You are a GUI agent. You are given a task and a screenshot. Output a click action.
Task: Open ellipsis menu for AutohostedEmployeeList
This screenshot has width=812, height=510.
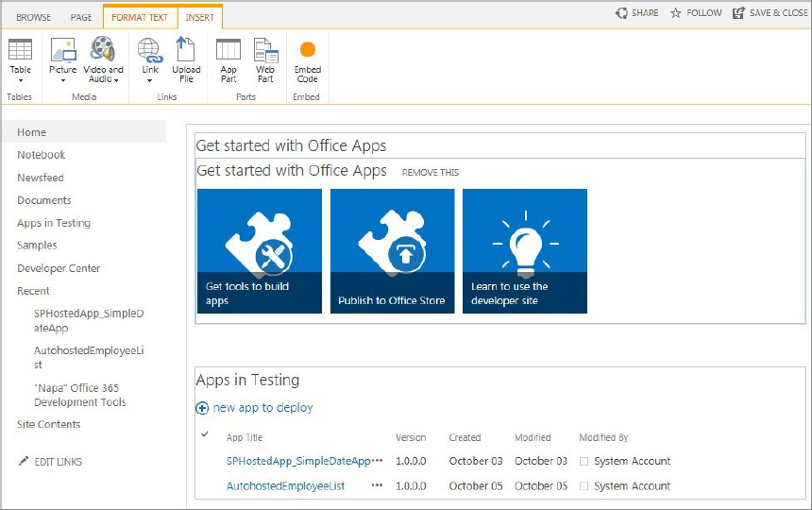click(377, 485)
